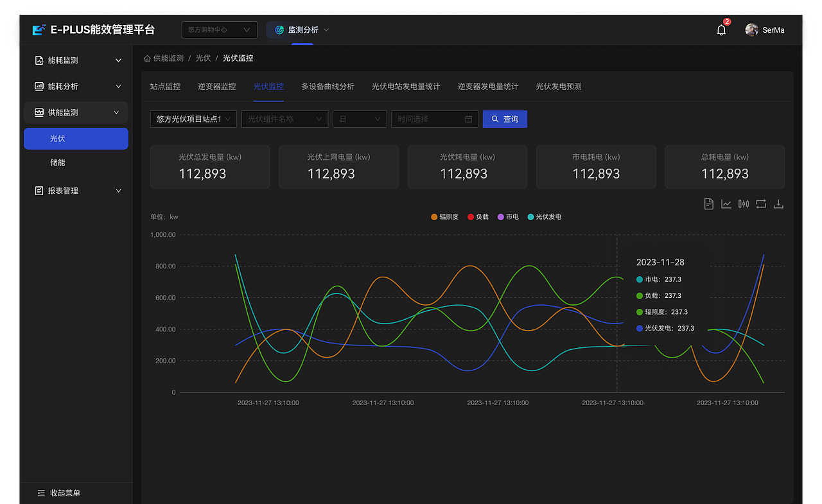Open the 光伏组件名称 dropdown
The width and height of the screenshot is (822, 504).
284,119
